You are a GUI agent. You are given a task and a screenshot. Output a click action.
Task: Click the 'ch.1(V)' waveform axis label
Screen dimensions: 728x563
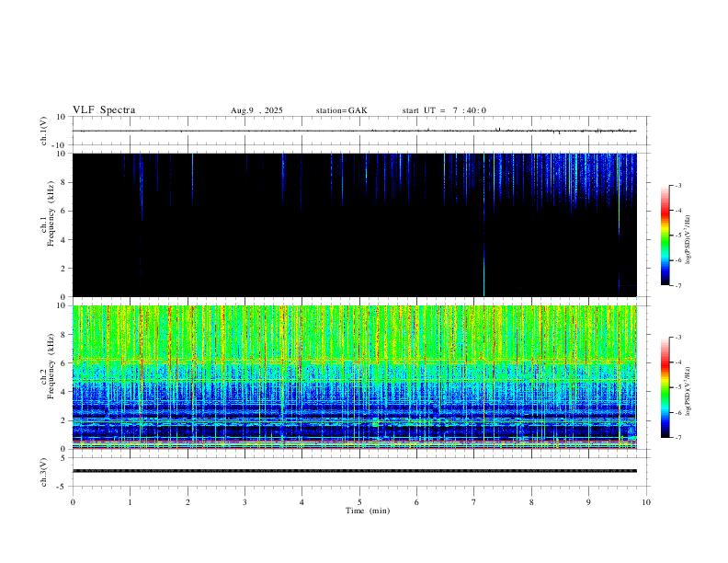(43, 131)
